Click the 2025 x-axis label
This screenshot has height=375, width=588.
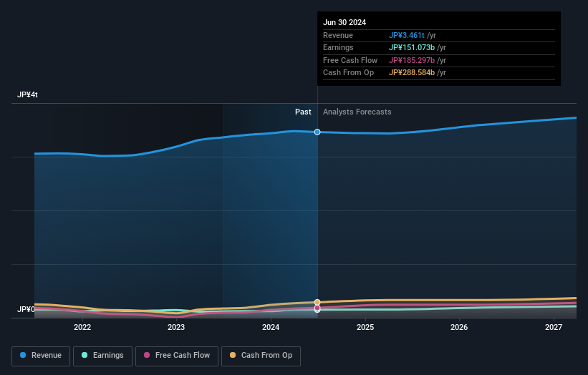click(365, 327)
